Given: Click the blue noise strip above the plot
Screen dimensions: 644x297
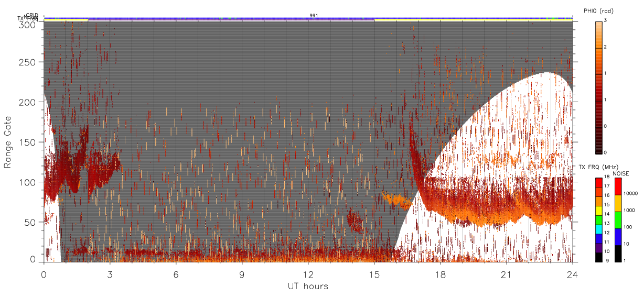Looking at the screenshot, I should [308, 18].
